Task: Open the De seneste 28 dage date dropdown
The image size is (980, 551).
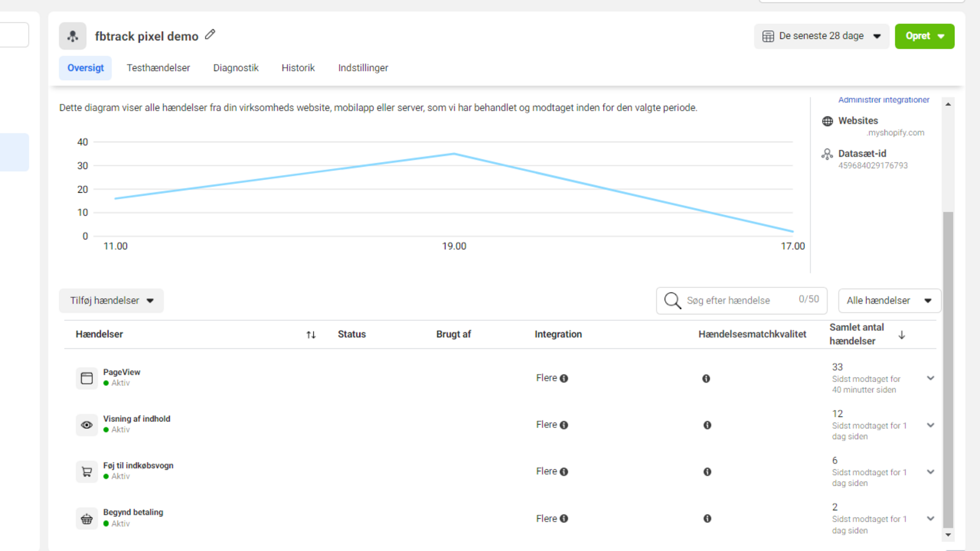Action: [x=821, y=36]
